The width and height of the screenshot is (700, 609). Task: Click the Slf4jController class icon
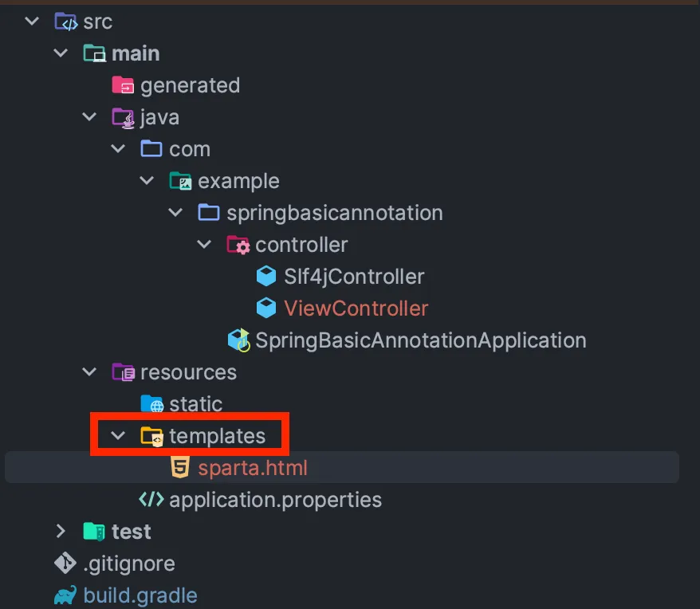[266, 276]
